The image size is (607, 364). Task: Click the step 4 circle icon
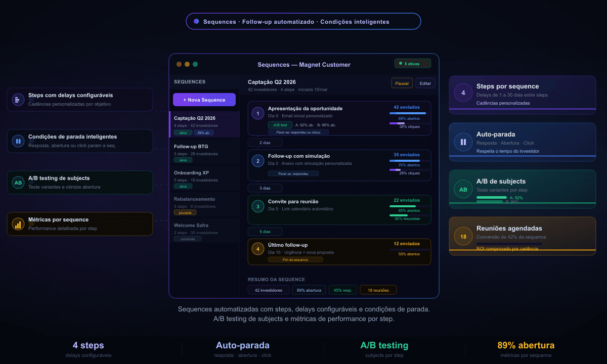258,249
